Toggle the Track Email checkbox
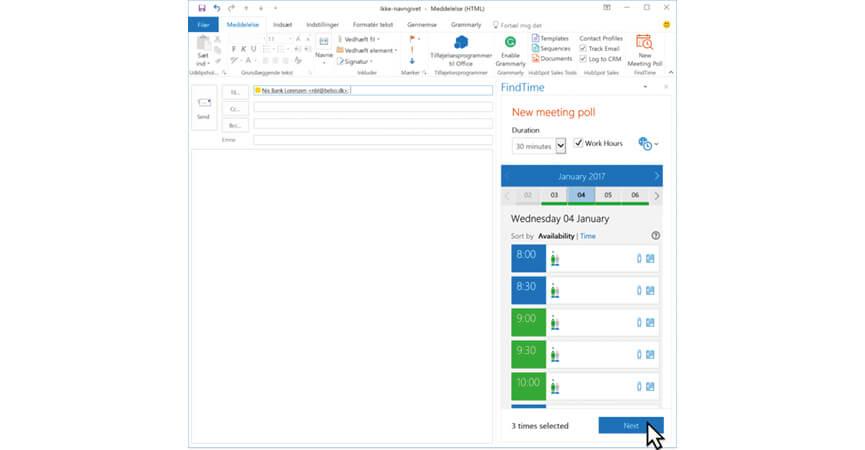This screenshot has width=865, height=450. click(x=584, y=48)
